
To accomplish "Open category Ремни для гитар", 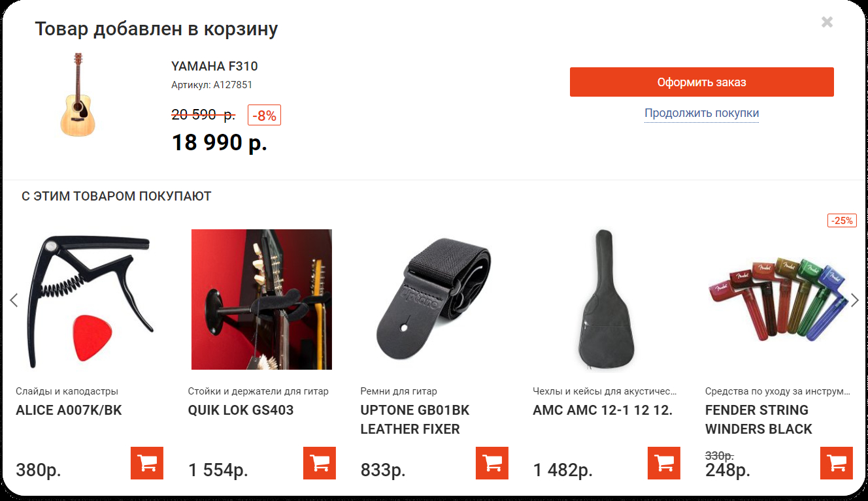I will click(x=399, y=391).
